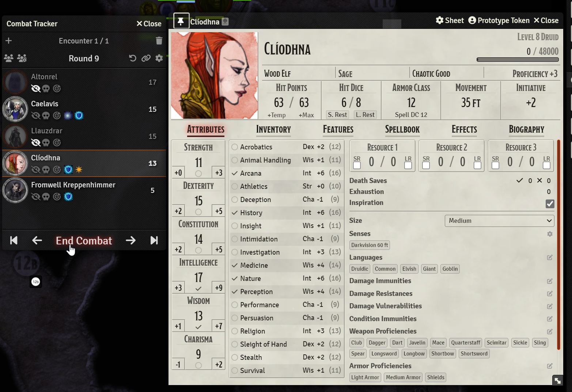Toggle the Inspiration checkbox
The image size is (572, 392).
(x=550, y=204)
